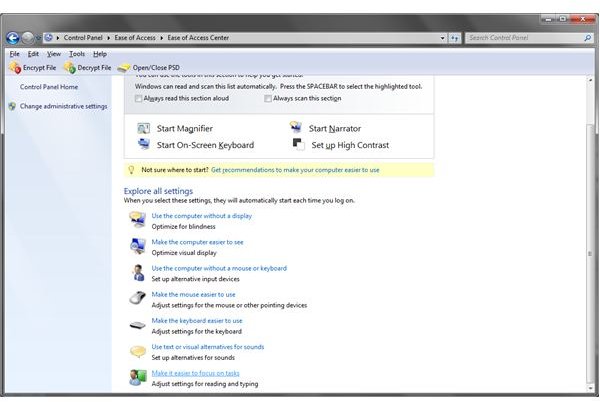Click the search magnifier icon
This screenshot has width=600, height=402.
tap(588, 38)
